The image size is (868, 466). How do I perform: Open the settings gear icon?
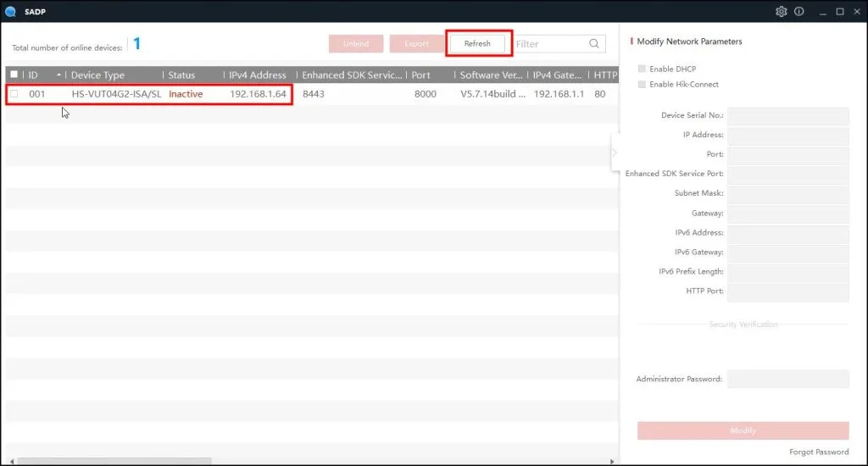click(781, 11)
